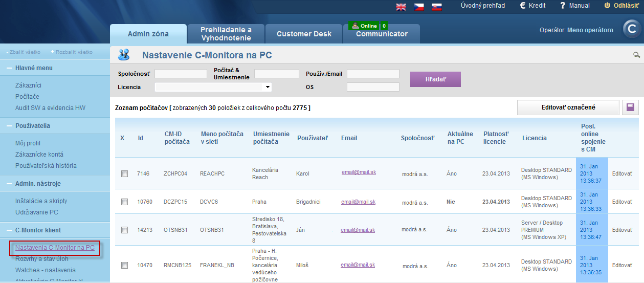Click the users icon beside page title
The image size is (644, 283).
[123, 55]
